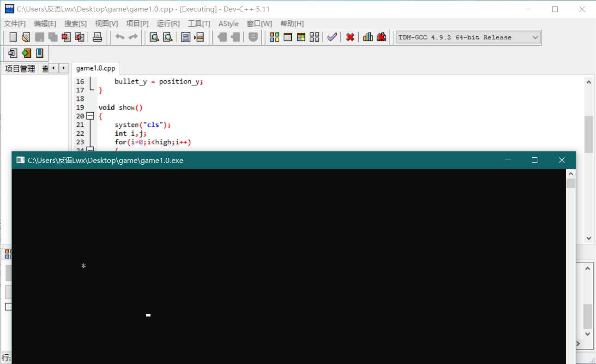Compile with the four-colored-squares icon
Image resolution: width=596 pixels, height=364 pixels.
click(x=275, y=37)
